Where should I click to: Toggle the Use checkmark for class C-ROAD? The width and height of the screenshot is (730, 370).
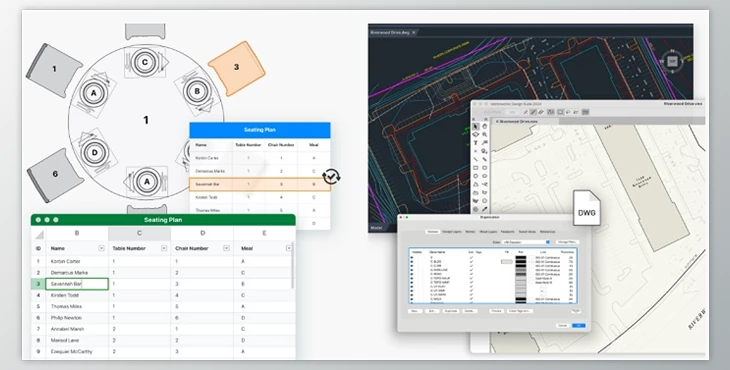coord(471,274)
